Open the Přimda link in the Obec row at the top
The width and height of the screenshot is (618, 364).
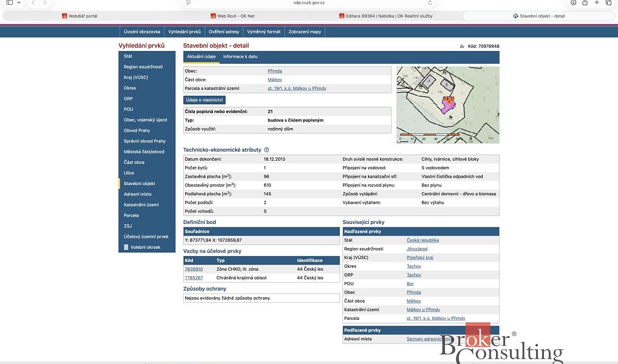(x=275, y=72)
